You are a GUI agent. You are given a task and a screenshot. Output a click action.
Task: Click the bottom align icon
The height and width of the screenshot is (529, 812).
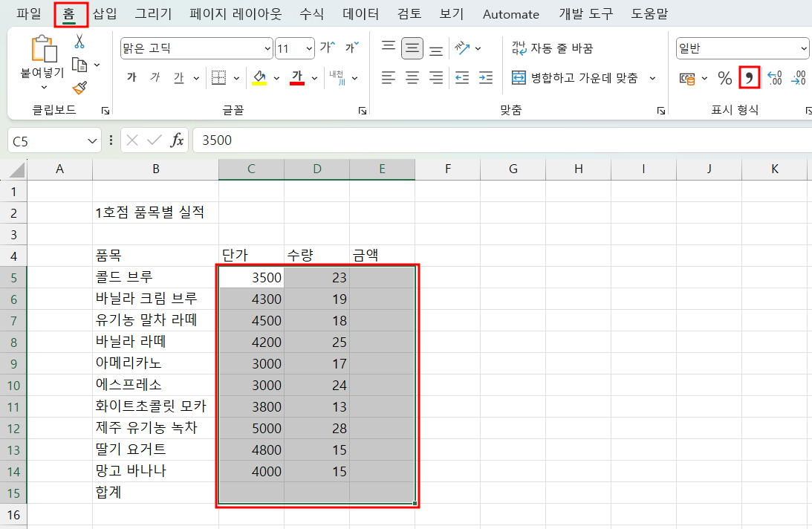(436, 50)
